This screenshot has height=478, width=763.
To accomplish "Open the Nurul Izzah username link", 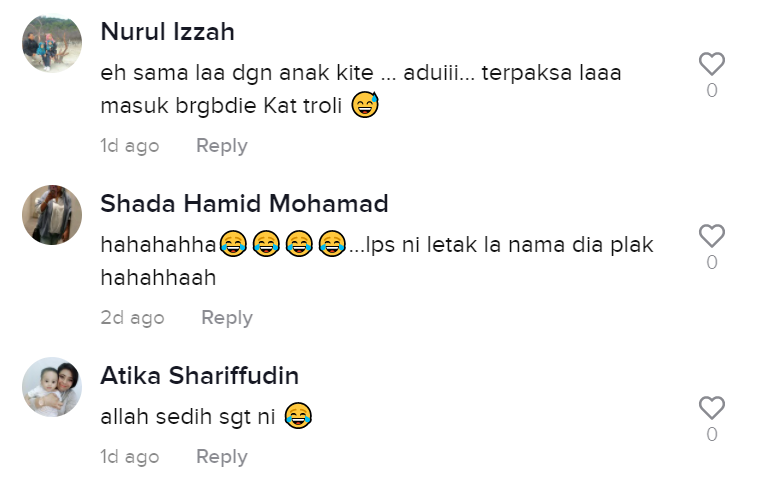I will pyautogui.click(x=167, y=32).
